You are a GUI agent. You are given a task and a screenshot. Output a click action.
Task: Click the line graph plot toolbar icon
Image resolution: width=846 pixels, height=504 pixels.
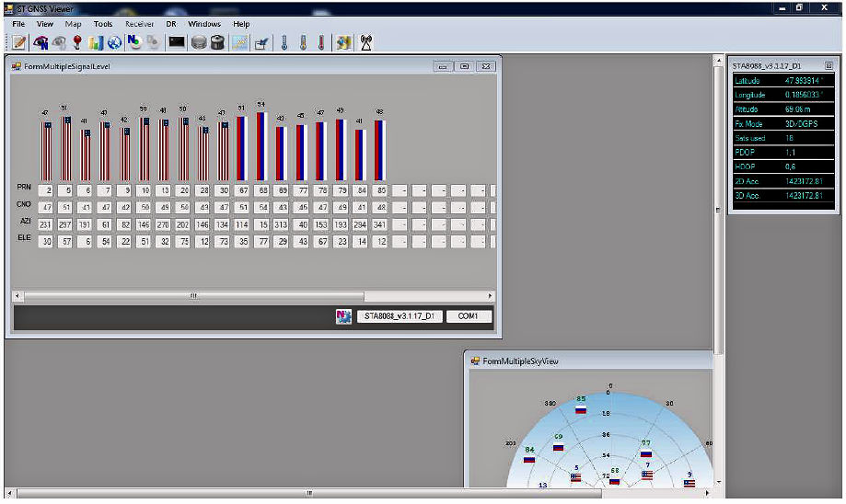240,42
